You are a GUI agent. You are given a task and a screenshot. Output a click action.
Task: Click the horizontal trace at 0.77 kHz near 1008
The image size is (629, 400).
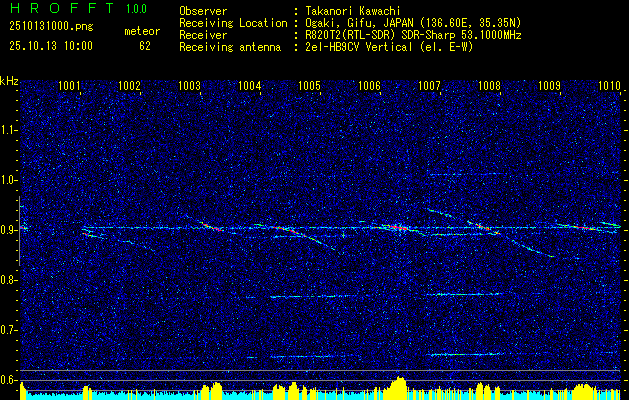click(x=465, y=294)
